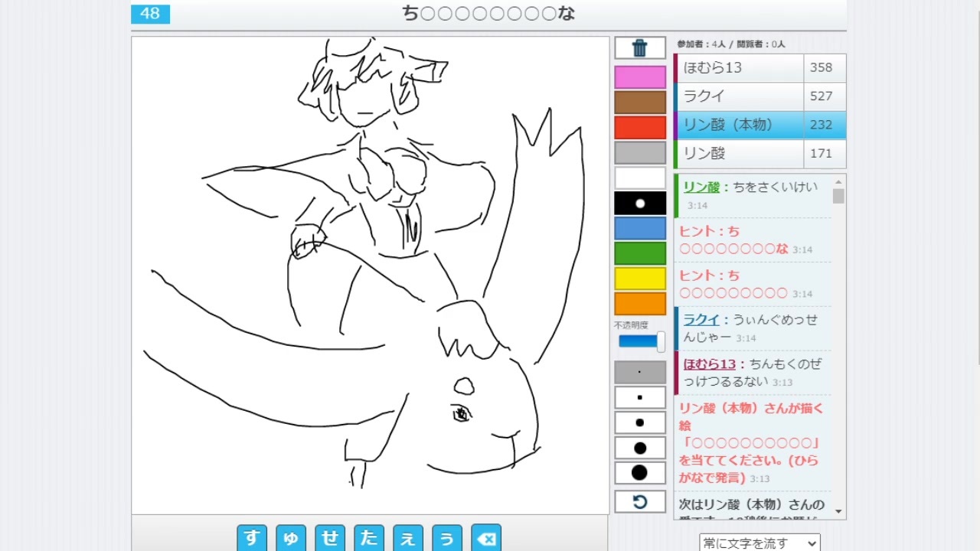Click the た kana button

(x=369, y=538)
